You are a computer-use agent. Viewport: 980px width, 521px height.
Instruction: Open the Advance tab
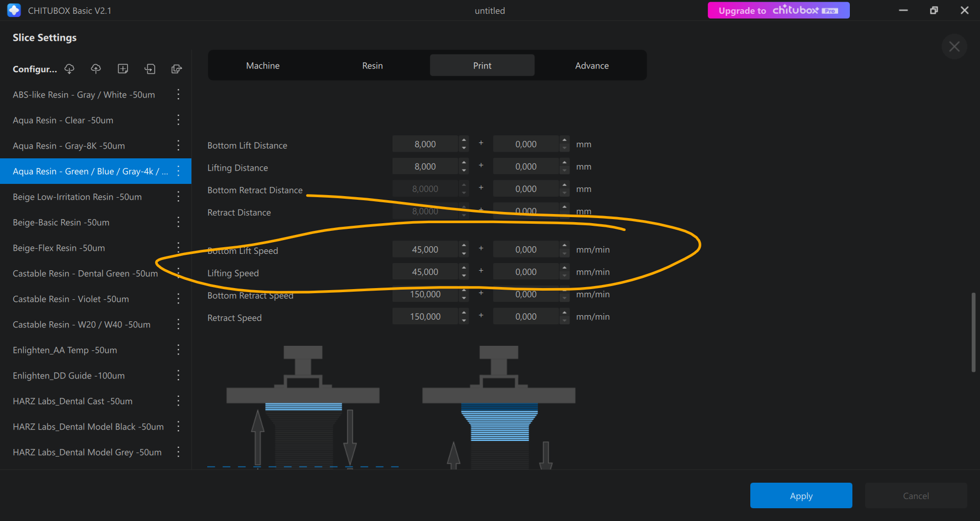592,65
